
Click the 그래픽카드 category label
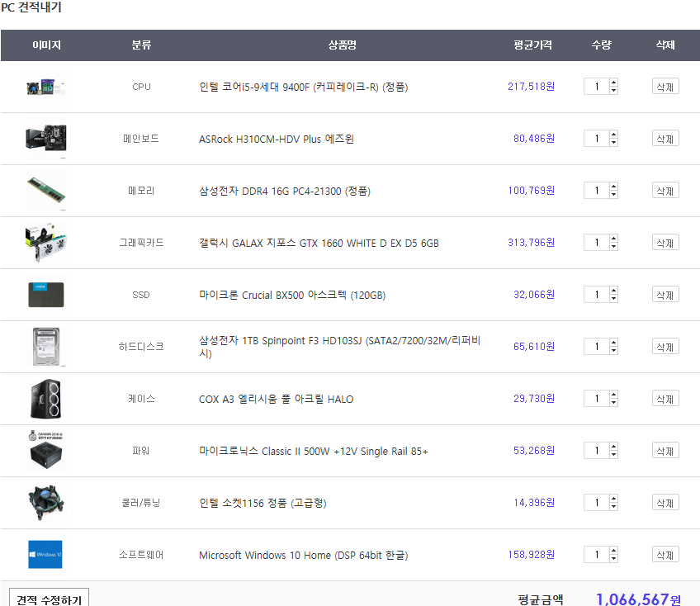[x=141, y=243]
